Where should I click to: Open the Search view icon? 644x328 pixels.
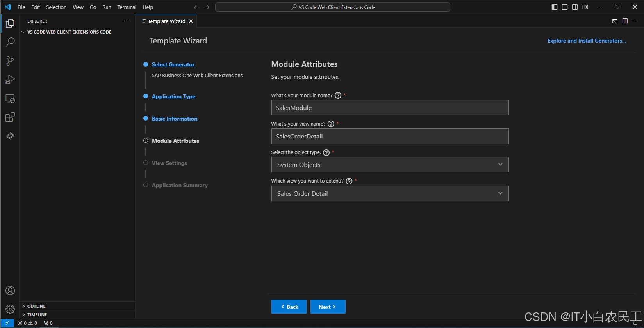tap(10, 42)
